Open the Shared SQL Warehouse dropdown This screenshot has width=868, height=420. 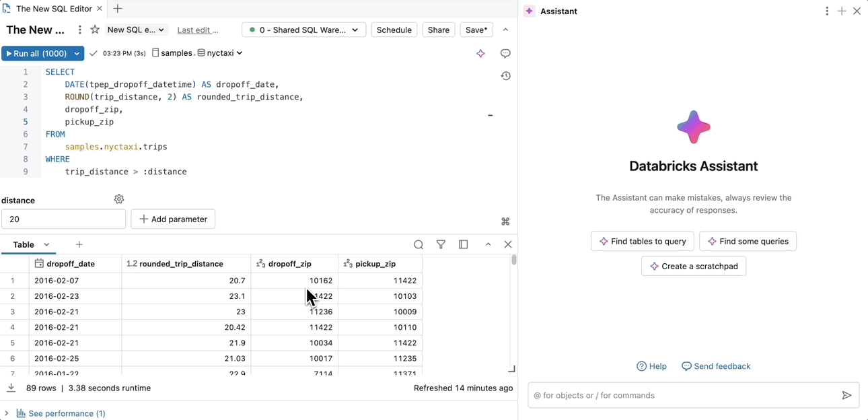coord(303,30)
